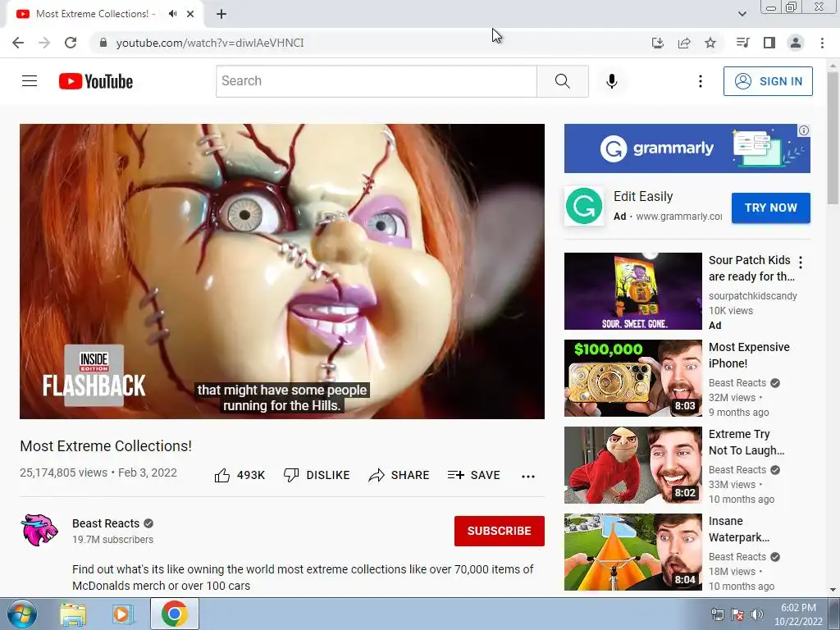
Task: Go to YouTube home via logo
Action: (x=96, y=81)
